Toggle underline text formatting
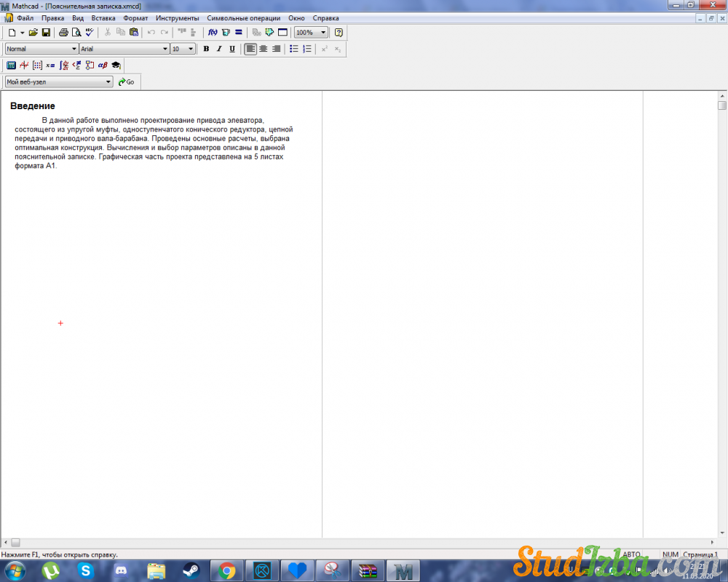This screenshot has width=728, height=582. coord(232,49)
